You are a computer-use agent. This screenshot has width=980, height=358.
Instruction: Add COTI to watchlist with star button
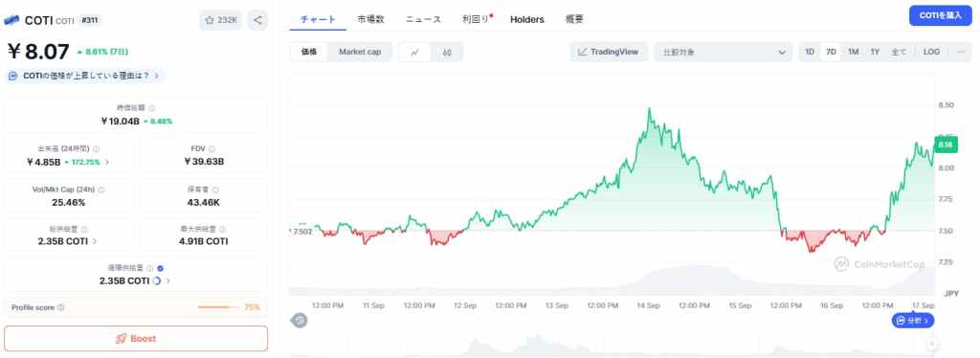221,20
